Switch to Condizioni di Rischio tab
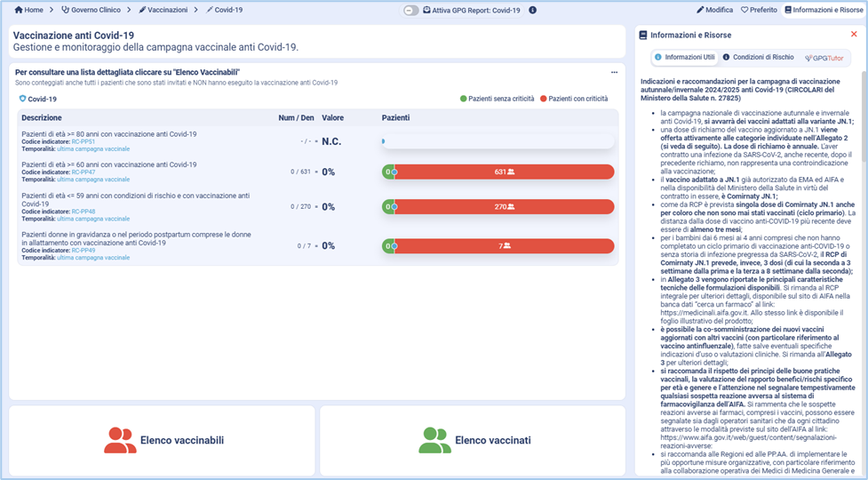The width and height of the screenshot is (868, 480). click(758, 57)
